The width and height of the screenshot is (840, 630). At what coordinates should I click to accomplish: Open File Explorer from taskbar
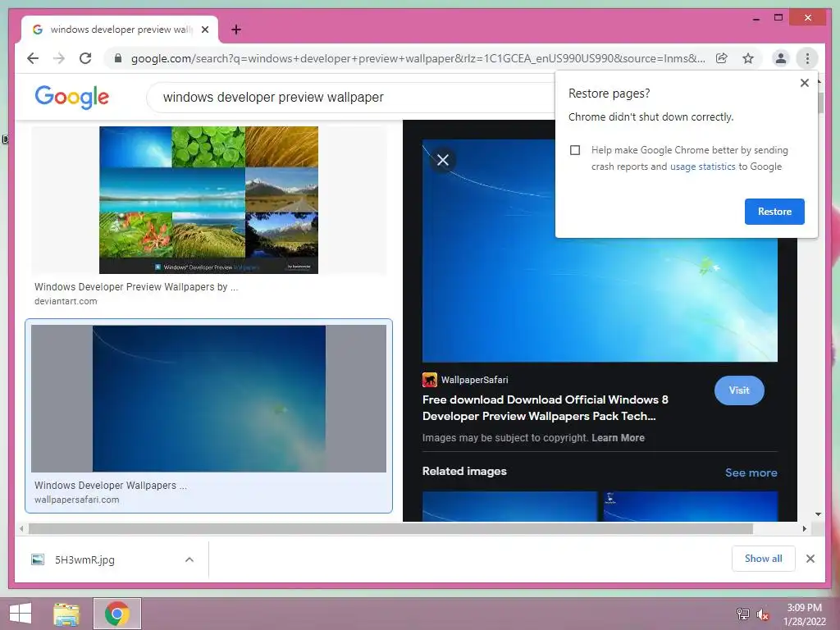67,614
